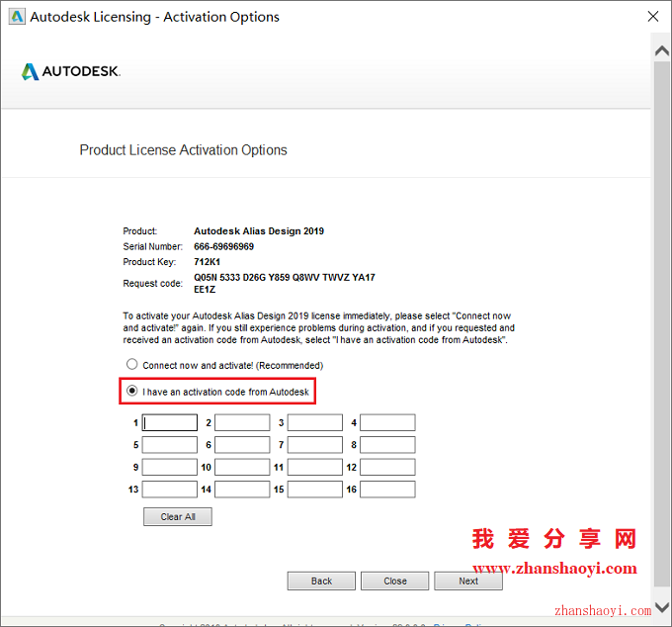This screenshot has width=672, height=627.
Task: Click activation code field 2
Action: (x=242, y=422)
